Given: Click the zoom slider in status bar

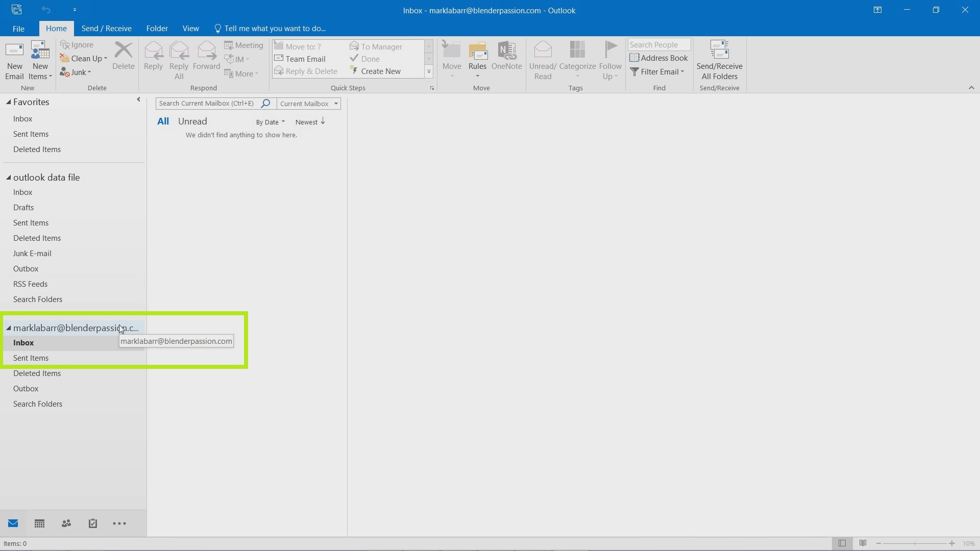Looking at the screenshot, I should 915,544.
